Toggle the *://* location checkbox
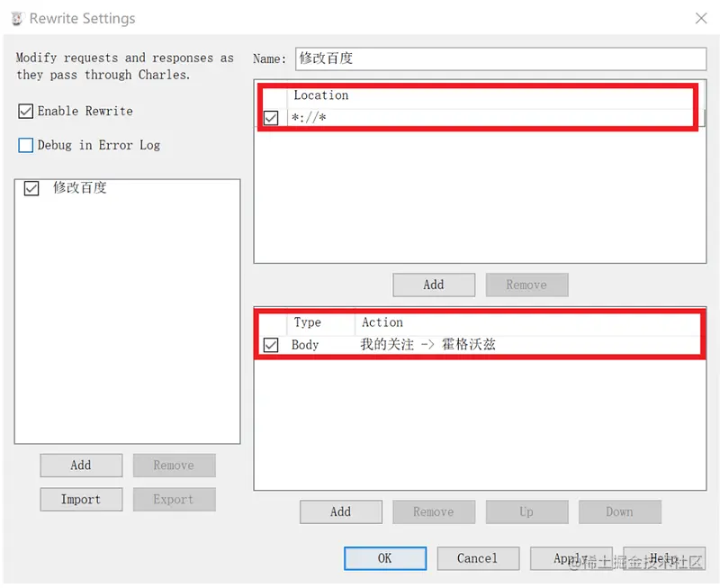 pyautogui.click(x=271, y=118)
